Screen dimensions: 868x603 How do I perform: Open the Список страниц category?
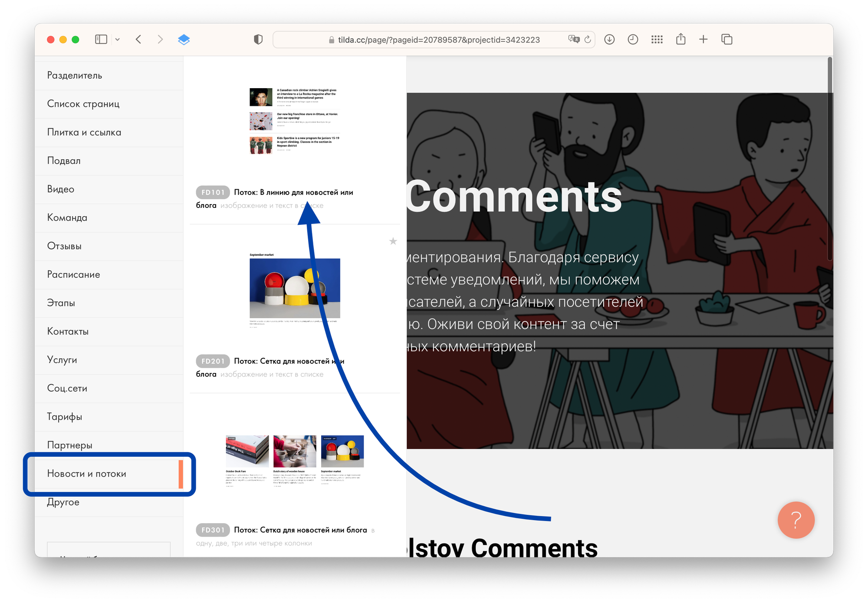(109, 104)
